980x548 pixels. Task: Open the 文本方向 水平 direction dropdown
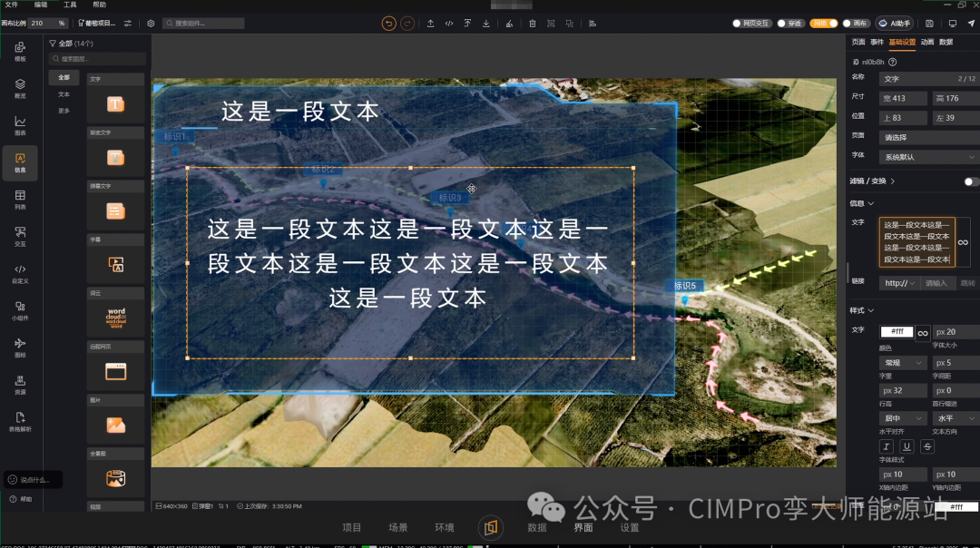955,418
